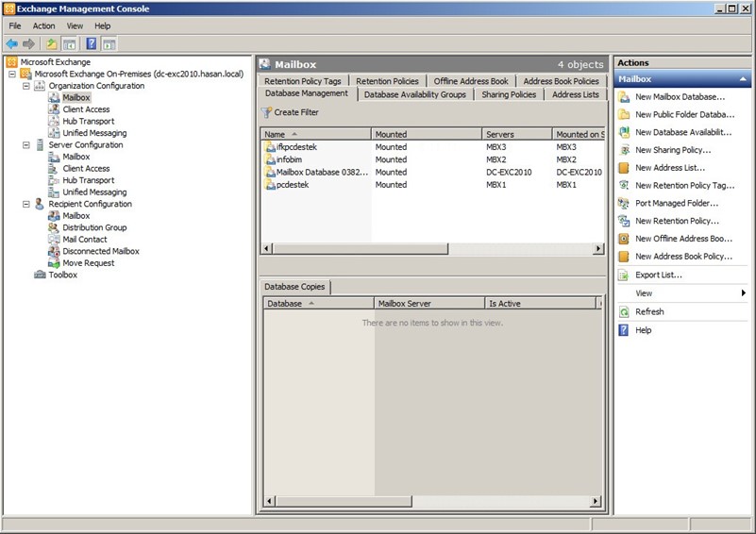The image size is (756, 534).
Task: Collapse the Mailbox actions section
Action: click(x=743, y=79)
